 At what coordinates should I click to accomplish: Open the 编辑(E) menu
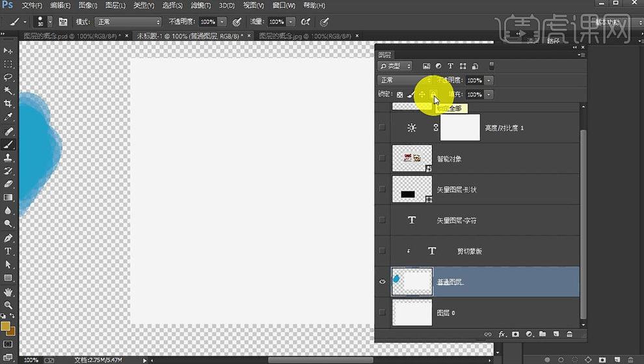(x=60, y=5)
